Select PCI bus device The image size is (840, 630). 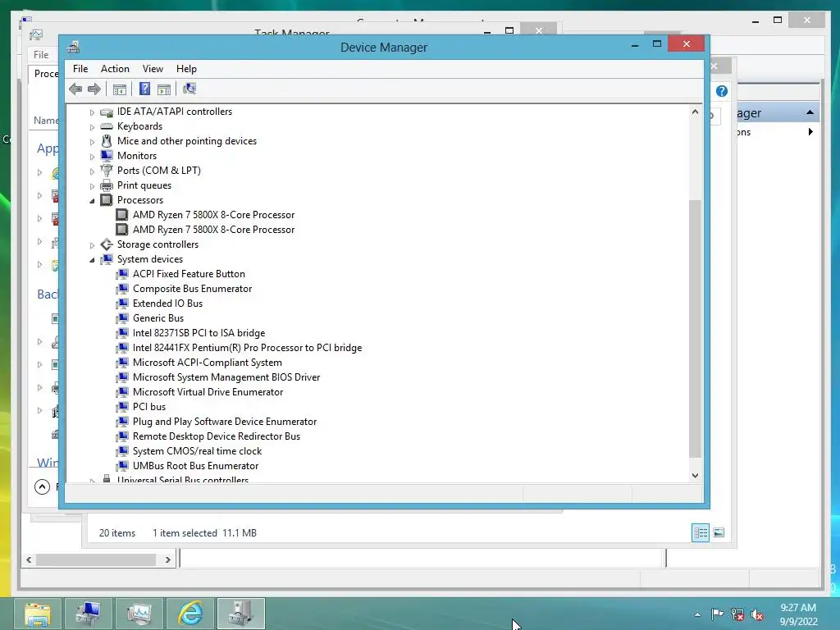coord(149,407)
